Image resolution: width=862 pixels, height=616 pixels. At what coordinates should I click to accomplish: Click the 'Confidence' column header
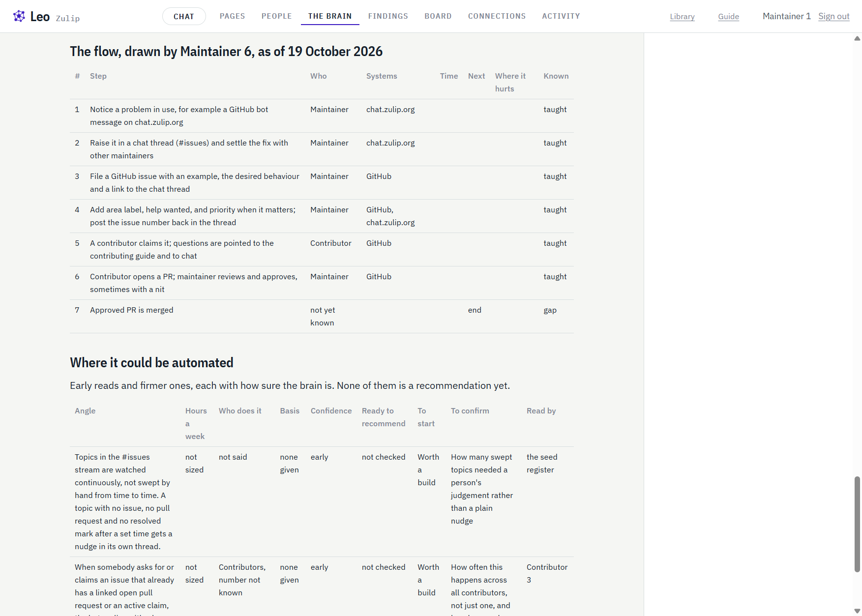[x=331, y=411]
